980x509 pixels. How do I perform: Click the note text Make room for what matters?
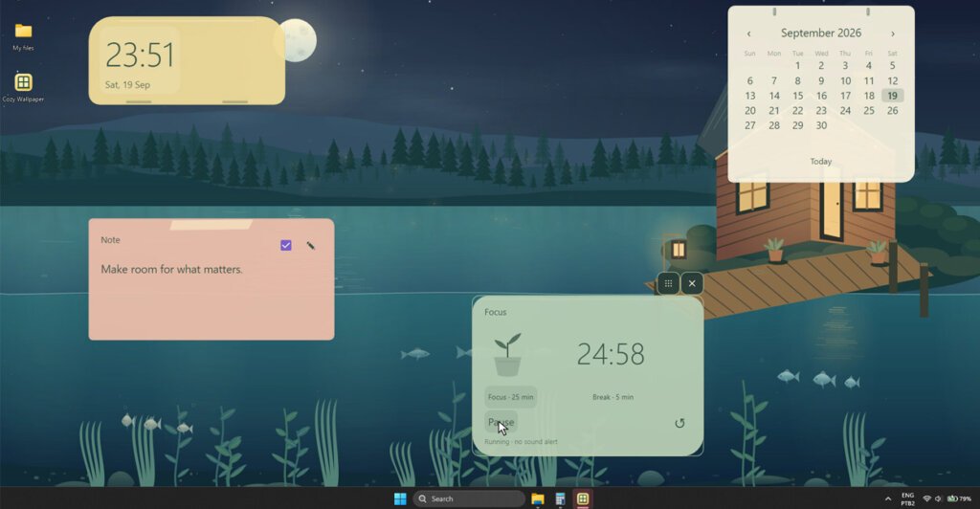(171, 269)
